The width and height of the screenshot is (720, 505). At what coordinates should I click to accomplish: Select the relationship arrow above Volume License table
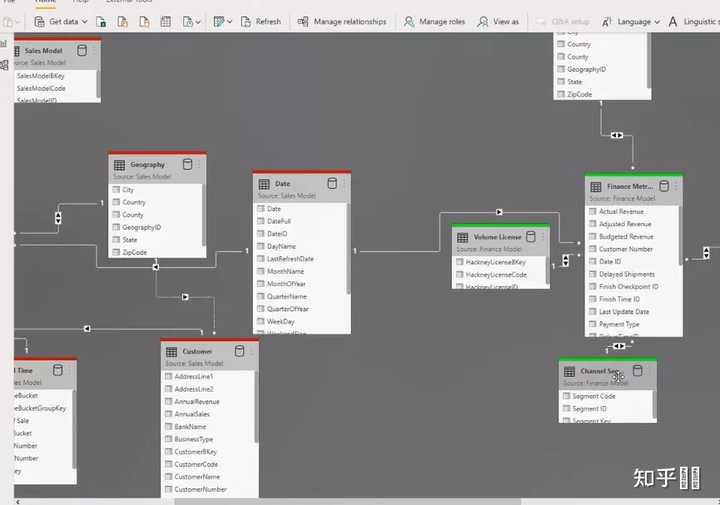coord(499,212)
